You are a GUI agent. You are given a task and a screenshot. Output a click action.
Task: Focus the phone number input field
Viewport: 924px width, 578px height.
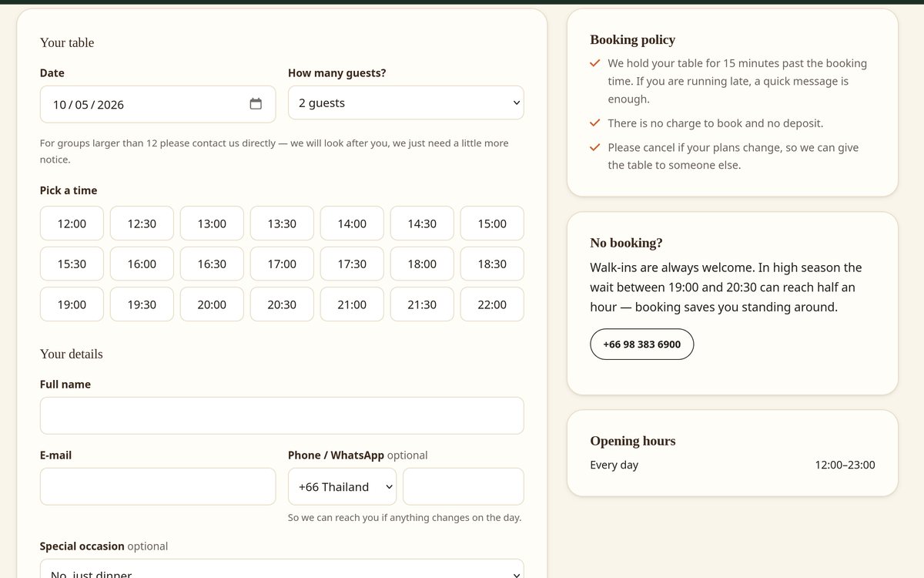click(464, 487)
